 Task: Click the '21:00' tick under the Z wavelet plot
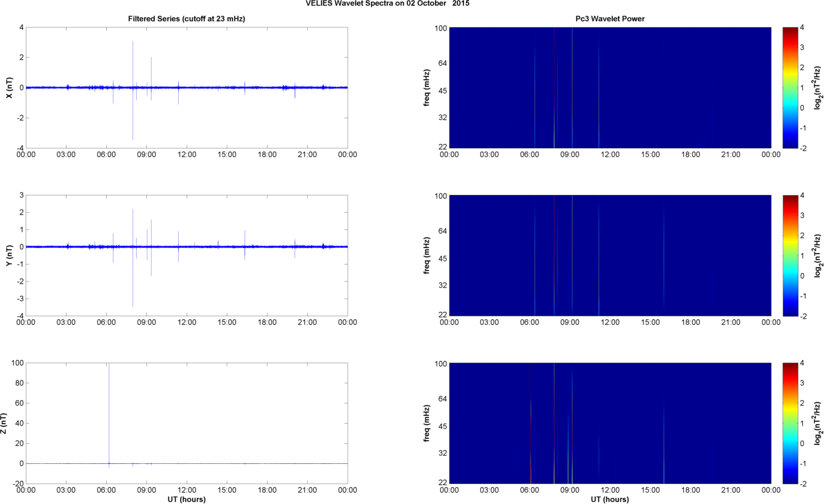click(731, 490)
